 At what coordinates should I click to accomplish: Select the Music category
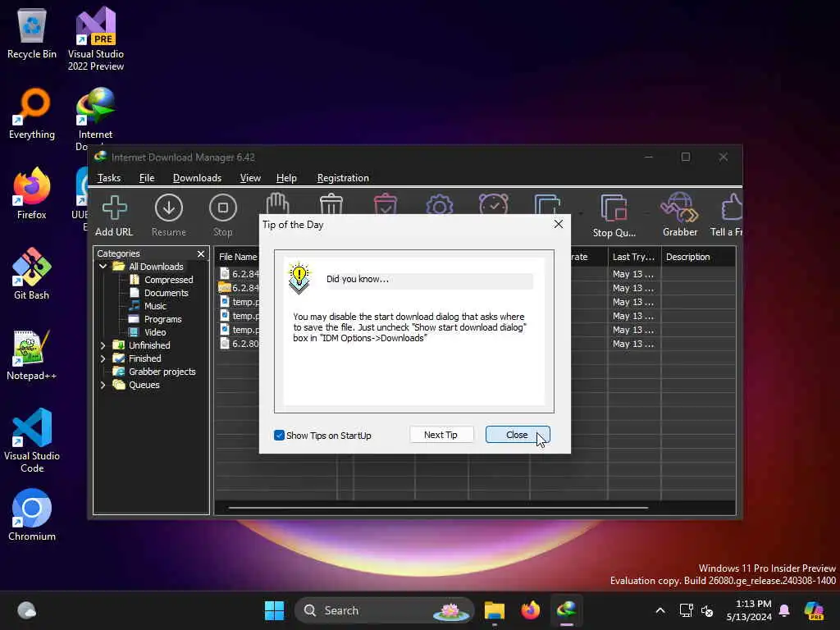coord(155,306)
